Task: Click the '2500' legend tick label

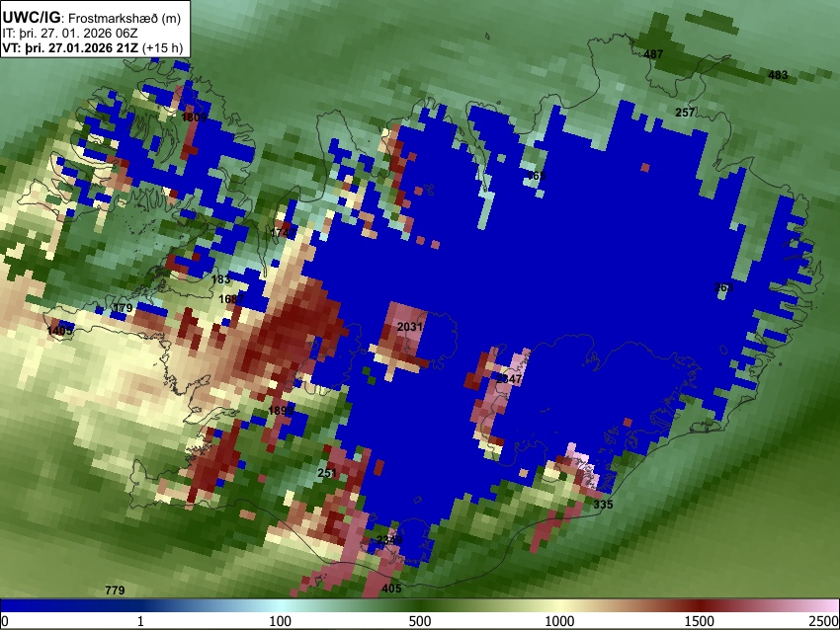Action: coord(825,621)
